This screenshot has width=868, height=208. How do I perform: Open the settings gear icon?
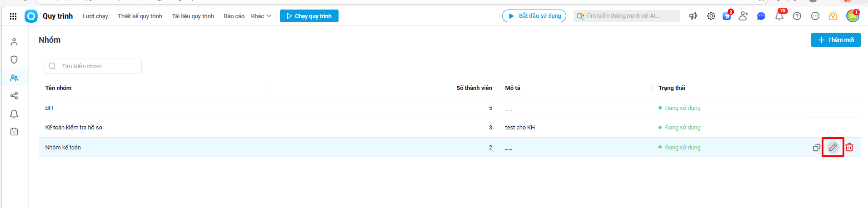[x=711, y=16]
